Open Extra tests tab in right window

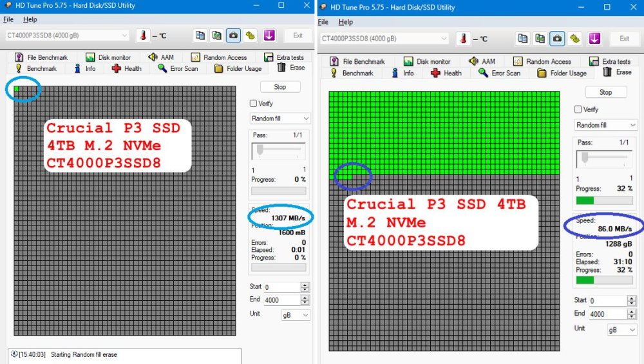[x=610, y=61]
